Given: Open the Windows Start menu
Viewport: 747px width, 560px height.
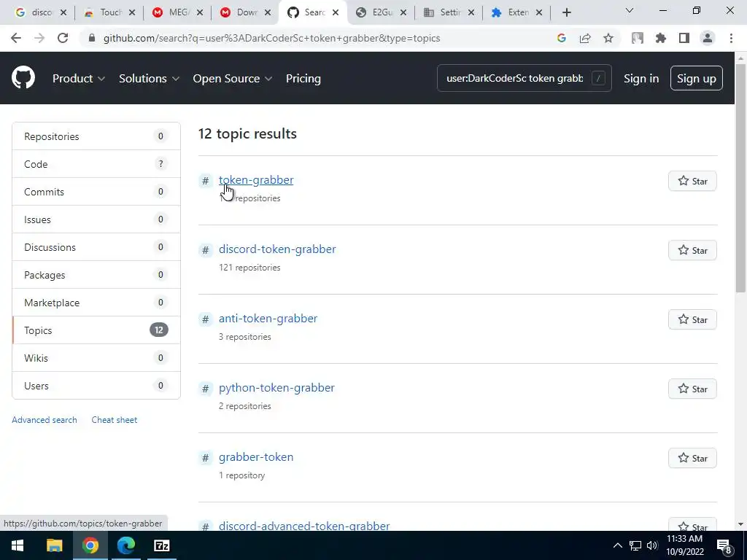Looking at the screenshot, I should coord(18,545).
